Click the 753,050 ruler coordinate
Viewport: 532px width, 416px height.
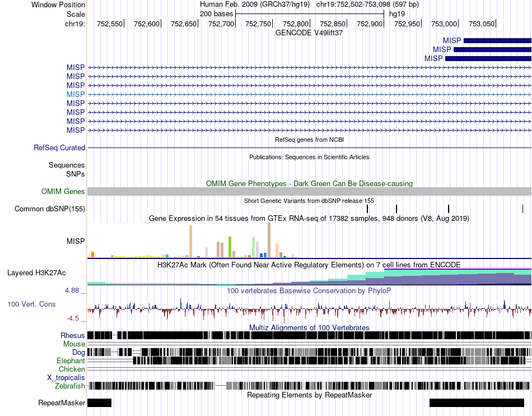(x=482, y=24)
